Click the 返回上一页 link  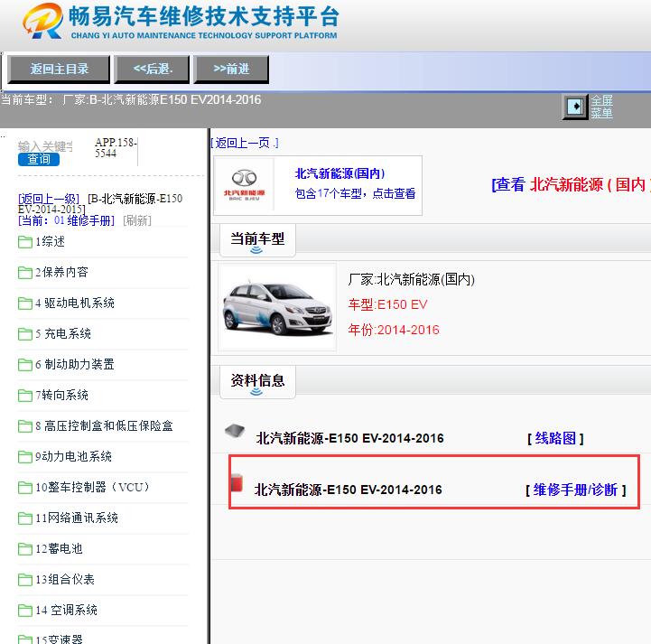245,144
